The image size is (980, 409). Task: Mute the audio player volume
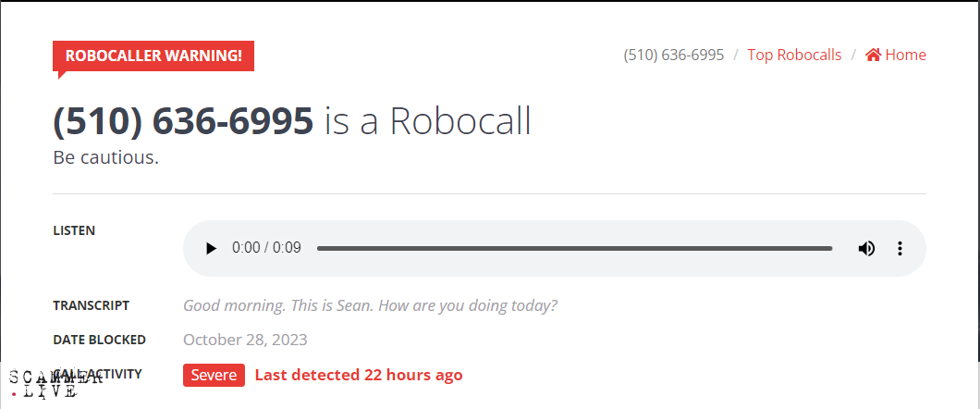coord(865,248)
